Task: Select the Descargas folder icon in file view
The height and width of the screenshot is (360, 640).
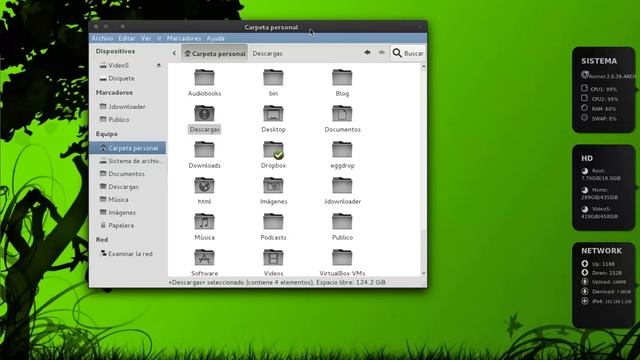Action: click(204, 113)
